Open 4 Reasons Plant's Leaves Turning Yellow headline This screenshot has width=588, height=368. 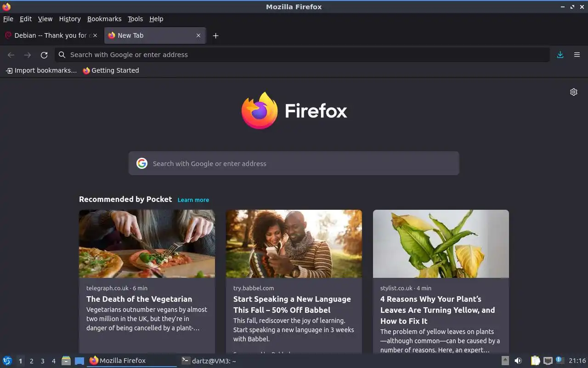437,310
